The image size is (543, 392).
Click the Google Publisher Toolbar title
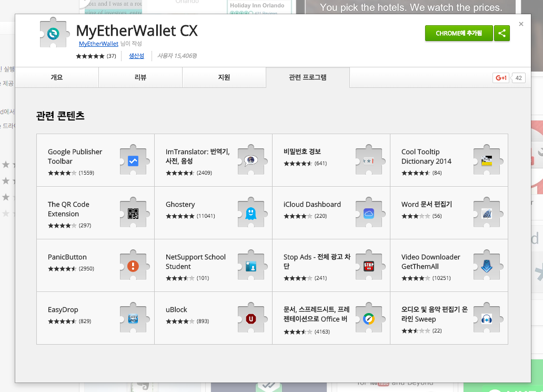click(75, 156)
